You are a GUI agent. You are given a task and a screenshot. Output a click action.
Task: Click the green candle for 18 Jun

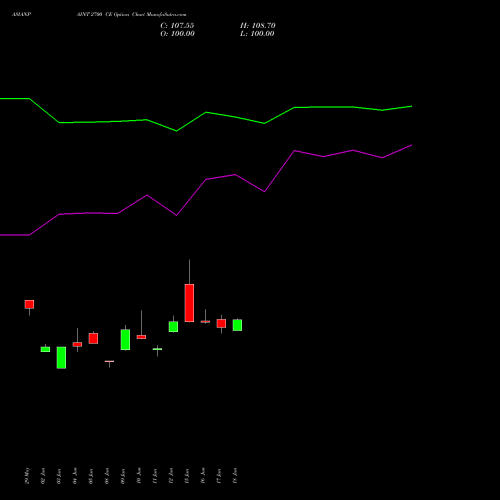click(237, 325)
